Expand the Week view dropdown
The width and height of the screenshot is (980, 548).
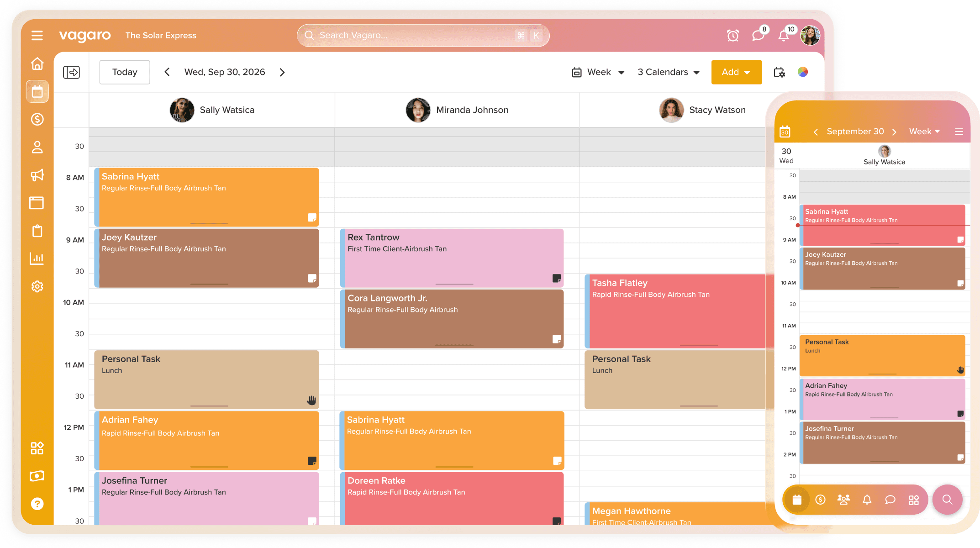coord(598,72)
